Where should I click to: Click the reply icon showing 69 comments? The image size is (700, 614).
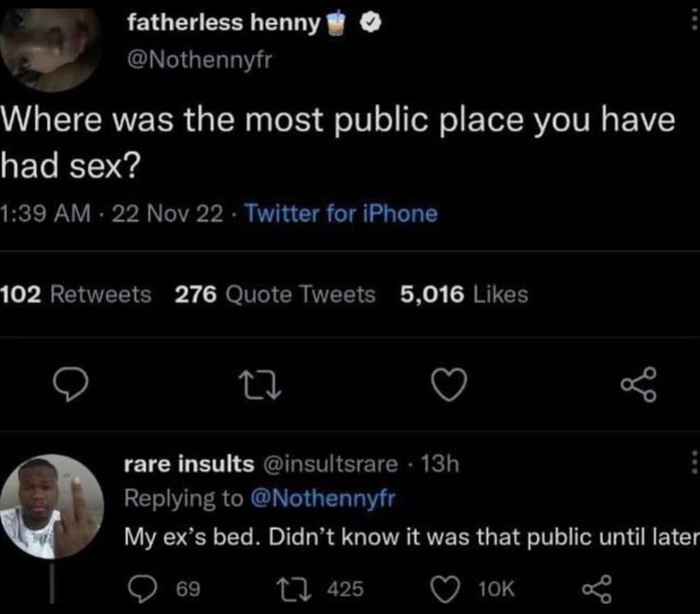point(141,588)
